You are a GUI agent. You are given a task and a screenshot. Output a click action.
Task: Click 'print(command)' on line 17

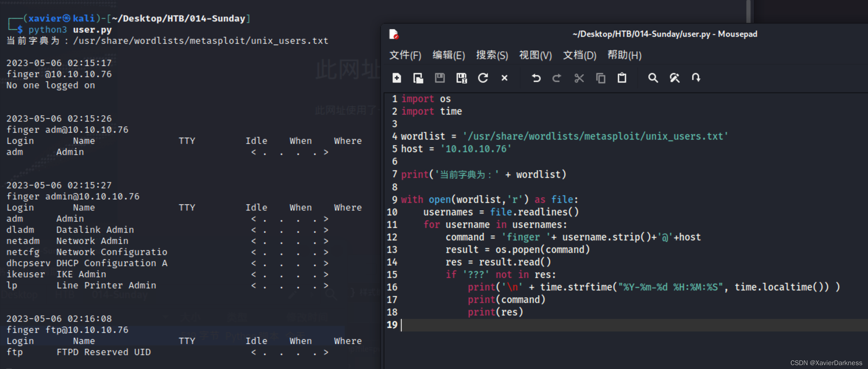[x=506, y=300]
